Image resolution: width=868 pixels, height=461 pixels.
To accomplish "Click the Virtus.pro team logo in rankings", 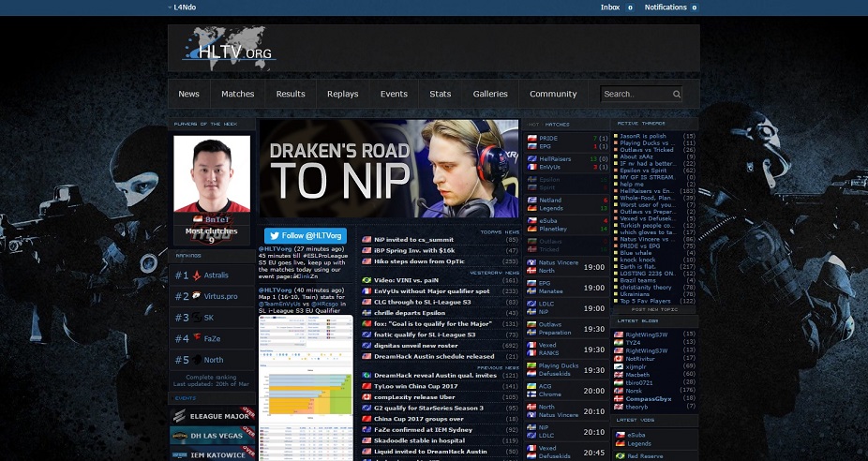I will pos(197,296).
